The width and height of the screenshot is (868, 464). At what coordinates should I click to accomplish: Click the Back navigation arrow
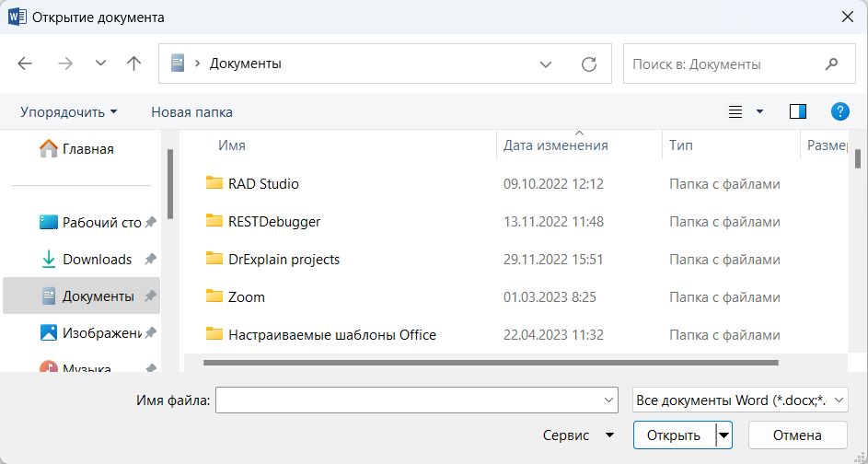pos(25,64)
